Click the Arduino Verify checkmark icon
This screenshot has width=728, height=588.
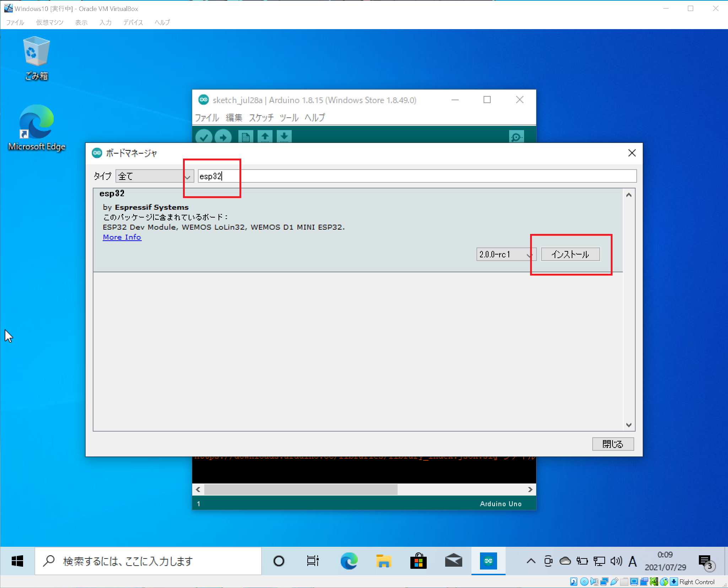(x=204, y=137)
